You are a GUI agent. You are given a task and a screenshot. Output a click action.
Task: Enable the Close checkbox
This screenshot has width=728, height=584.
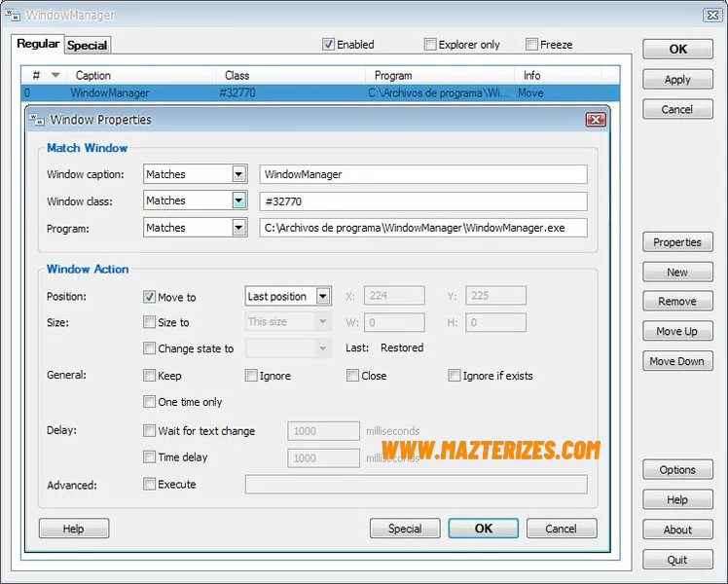click(x=352, y=375)
